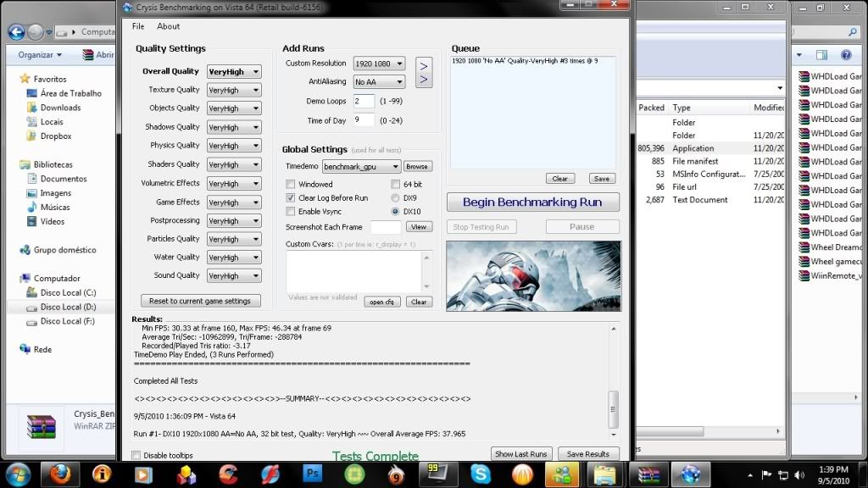868x488 pixels.
Task: Click the Explorer help question mark icon
Action: [x=846, y=55]
